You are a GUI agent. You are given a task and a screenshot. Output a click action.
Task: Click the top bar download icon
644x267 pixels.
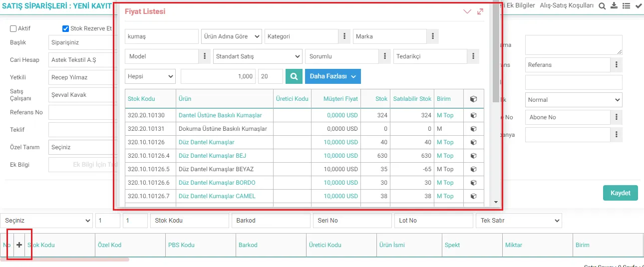pos(614,5)
